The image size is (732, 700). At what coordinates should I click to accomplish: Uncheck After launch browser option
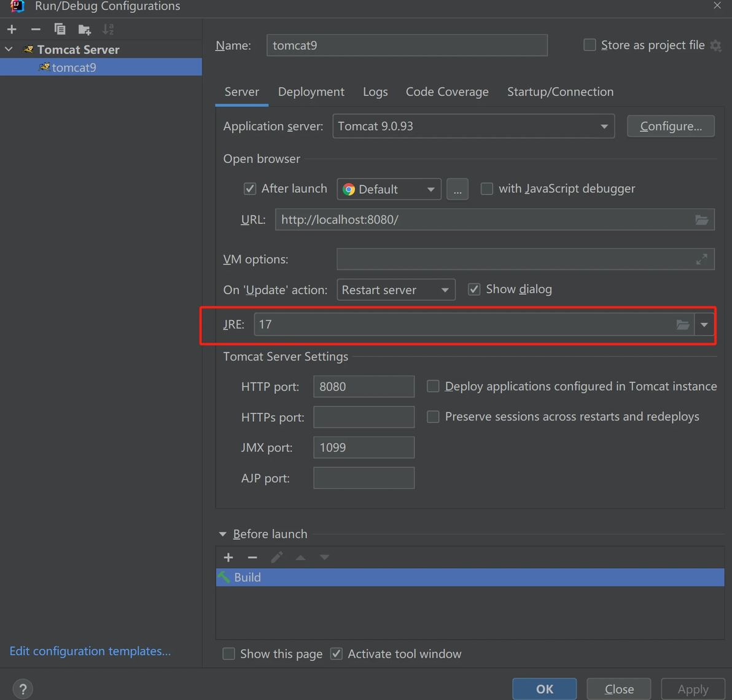tap(250, 189)
